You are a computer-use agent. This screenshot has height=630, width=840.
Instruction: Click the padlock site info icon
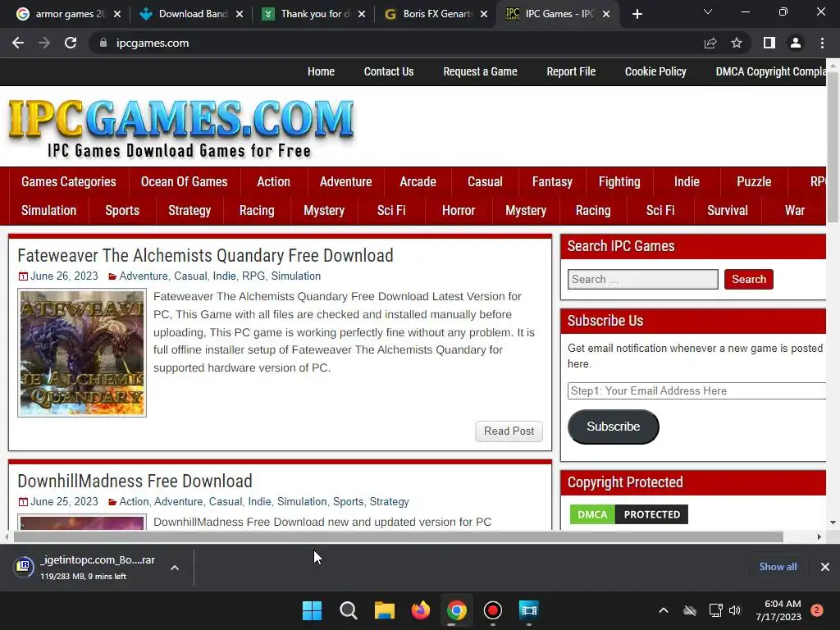[103, 43]
